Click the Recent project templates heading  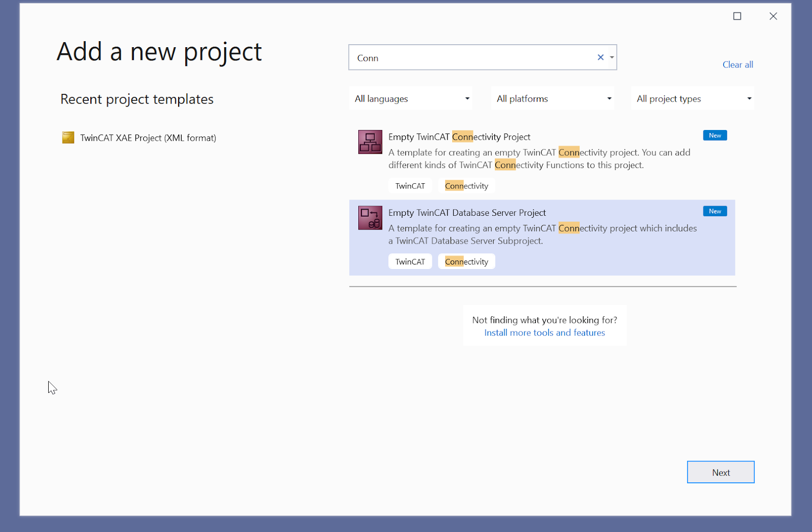(137, 99)
